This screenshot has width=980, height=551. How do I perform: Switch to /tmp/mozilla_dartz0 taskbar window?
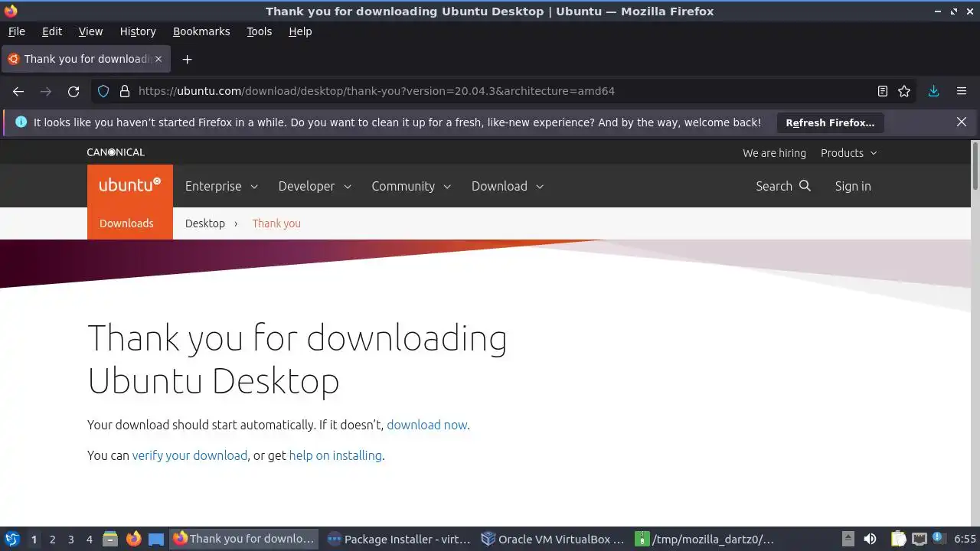(x=707, y=539)
